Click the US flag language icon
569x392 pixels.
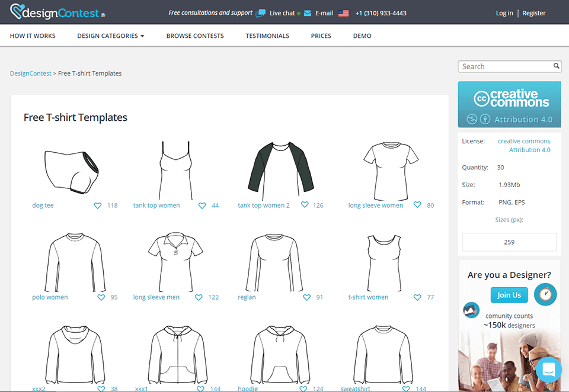(x=343, y=13)
